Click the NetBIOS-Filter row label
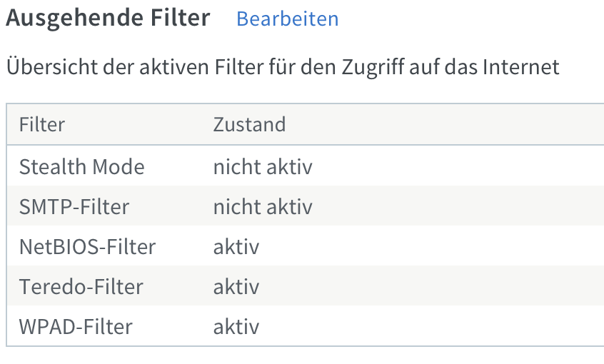604x364 pixels. point(87,247)
